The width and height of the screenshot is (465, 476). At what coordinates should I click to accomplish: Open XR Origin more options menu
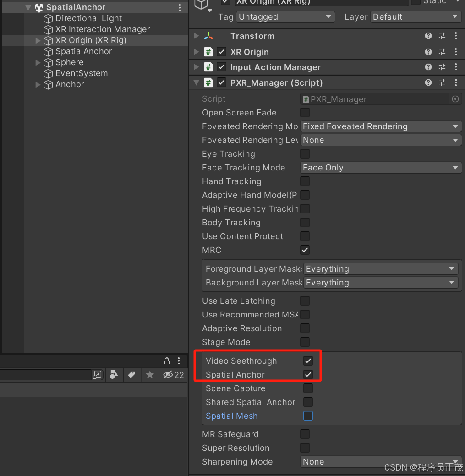456,52
